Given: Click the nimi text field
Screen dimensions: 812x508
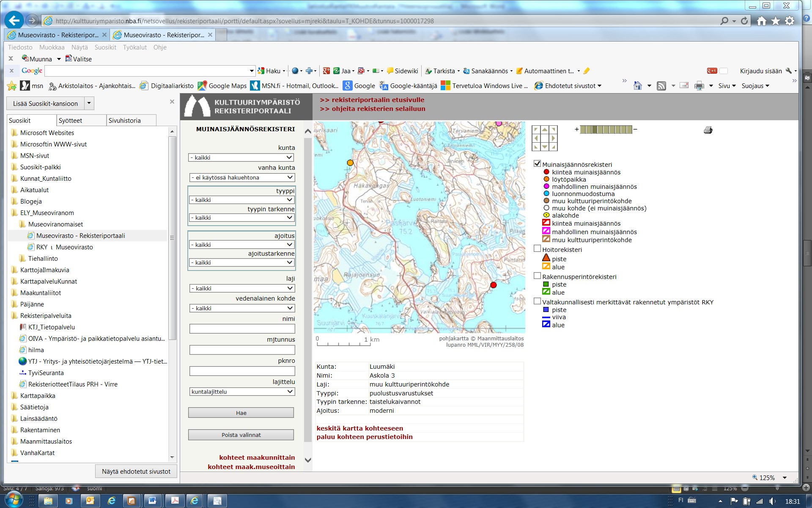Looking at the screenshot, I should pyautogui.click(x=242, y=329).
